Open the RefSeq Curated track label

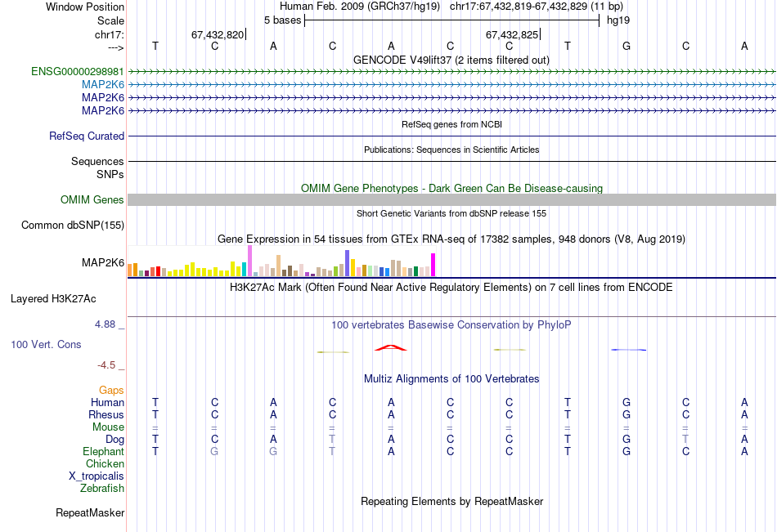click(87, 136)
